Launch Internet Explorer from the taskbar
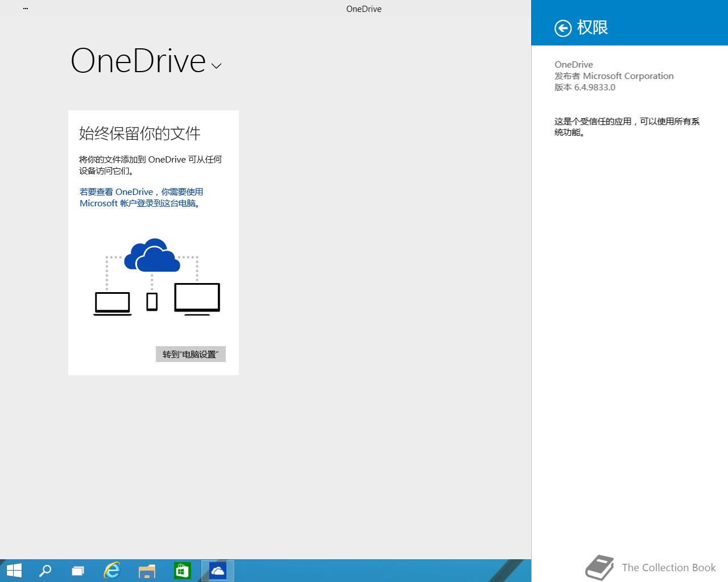This screenshot has width=728, height=582. click(112, 570)
